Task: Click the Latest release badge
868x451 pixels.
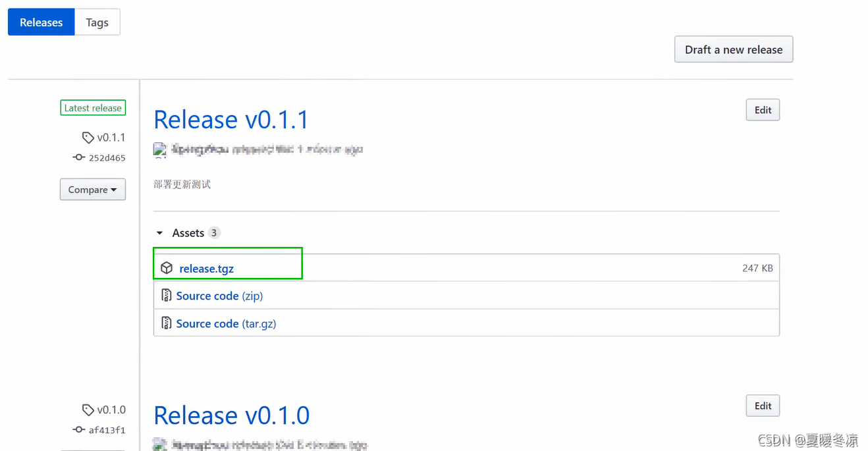Action: [93, 108]
